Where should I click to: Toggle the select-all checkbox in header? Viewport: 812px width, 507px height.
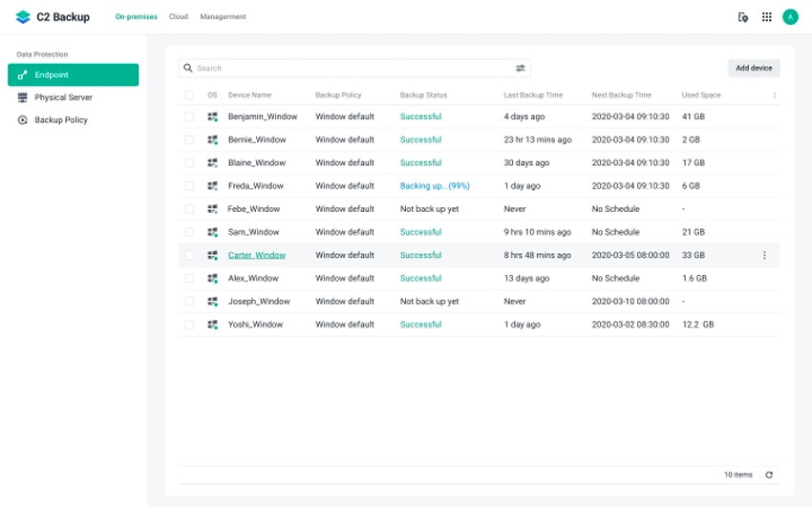click(x=189, y=95)
